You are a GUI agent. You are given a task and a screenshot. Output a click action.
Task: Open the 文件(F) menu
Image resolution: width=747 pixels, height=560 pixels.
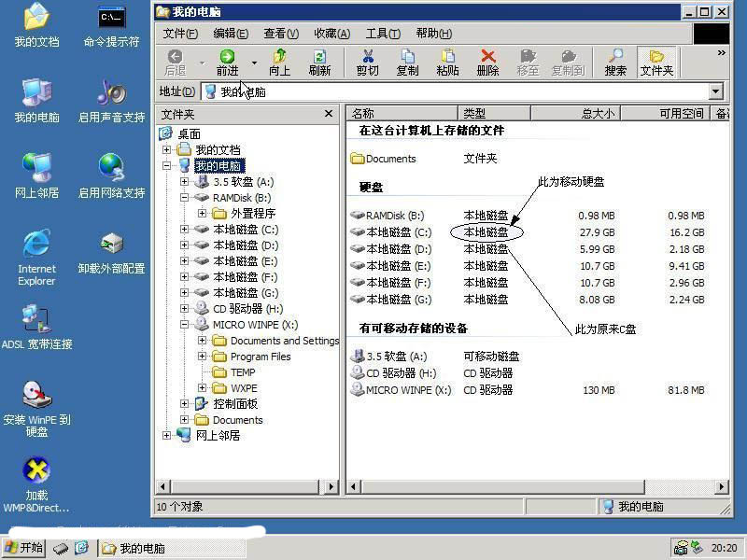coord(180,34)
